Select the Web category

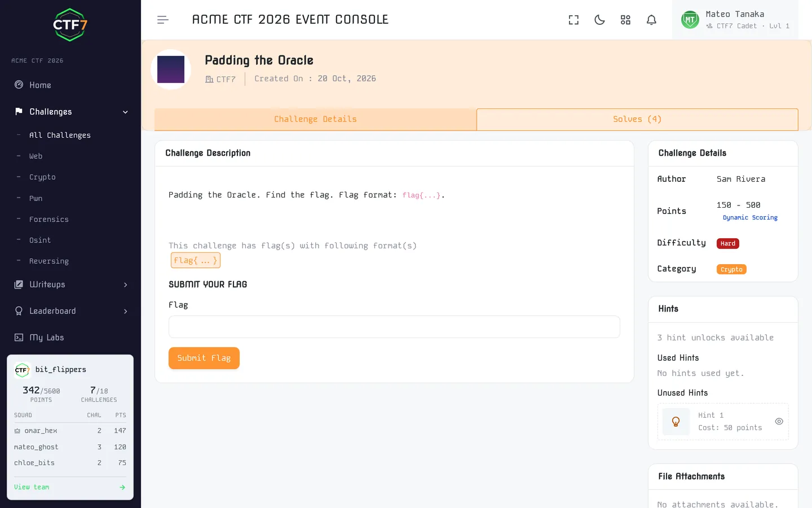coord(36,156)
